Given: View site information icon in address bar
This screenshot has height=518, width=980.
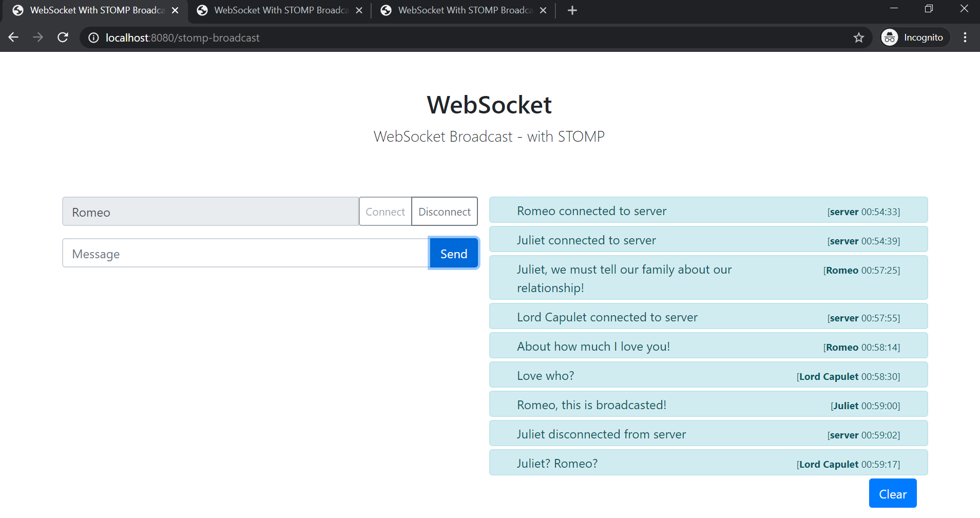Looking at the screenshot, I should point(93,37).
